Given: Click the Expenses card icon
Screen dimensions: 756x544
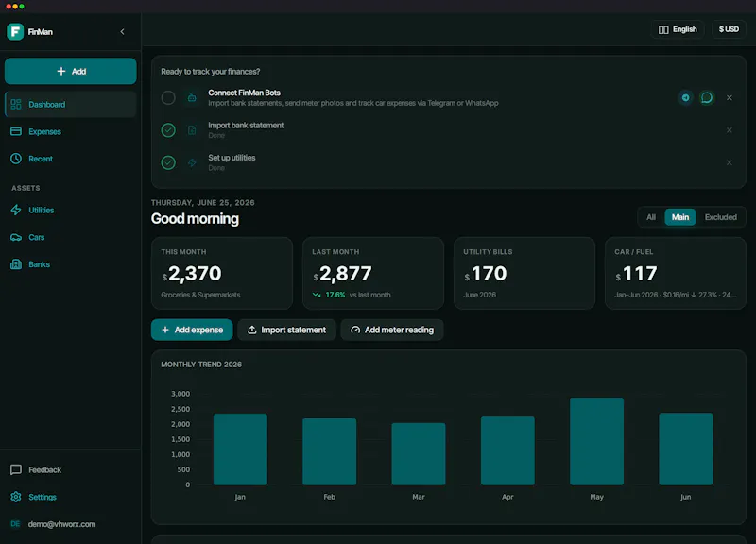Looking at the screenshot, I should click(x=16, y=131).
